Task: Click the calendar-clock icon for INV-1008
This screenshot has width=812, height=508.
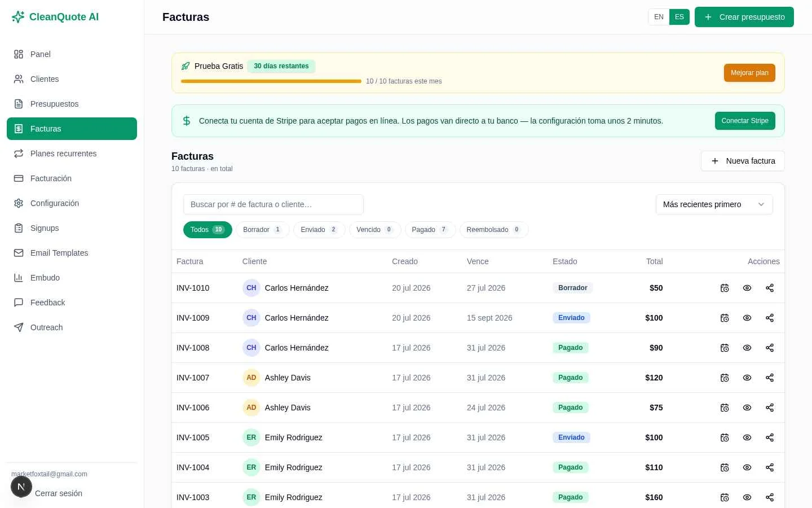Action: (725, 348)
